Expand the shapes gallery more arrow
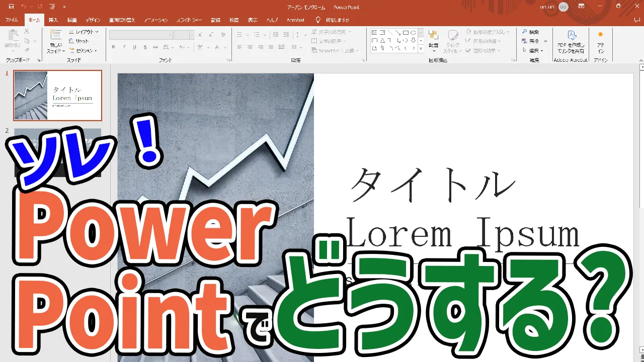 pyautogui.click(x=421, y=49)
